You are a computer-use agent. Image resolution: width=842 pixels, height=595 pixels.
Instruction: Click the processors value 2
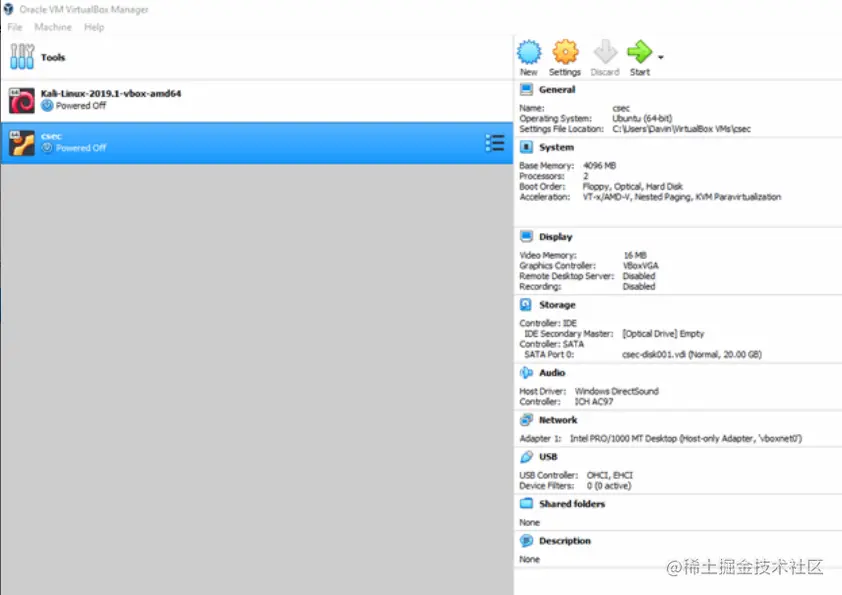[586, 176]
